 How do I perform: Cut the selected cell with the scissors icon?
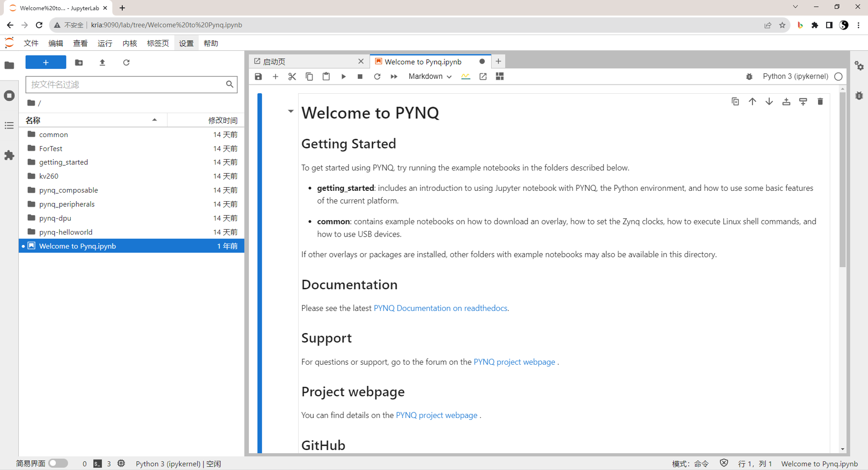292,76
